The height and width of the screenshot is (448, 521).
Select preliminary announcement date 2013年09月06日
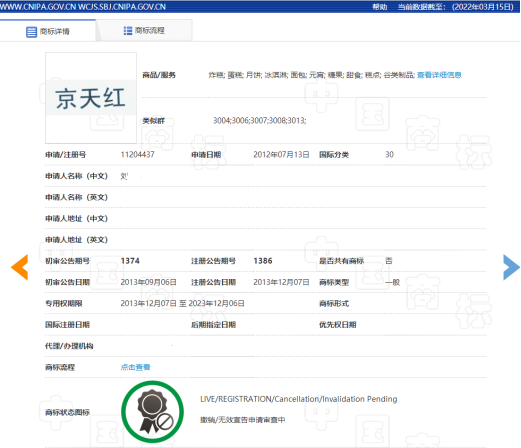coord(148,282)
